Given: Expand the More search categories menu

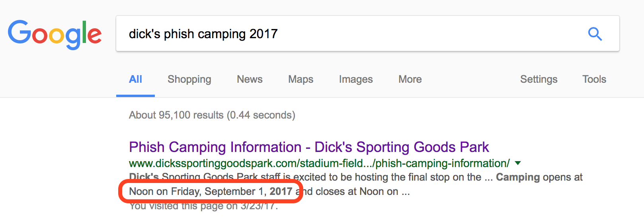Looking at the screenshot, I should click(x=410, y=80).
